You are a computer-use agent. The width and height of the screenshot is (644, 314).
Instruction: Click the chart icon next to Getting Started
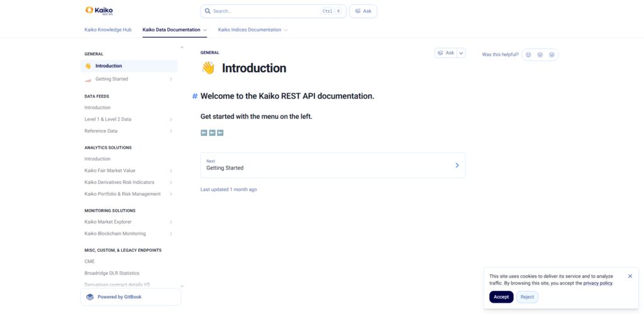(88, 79)
